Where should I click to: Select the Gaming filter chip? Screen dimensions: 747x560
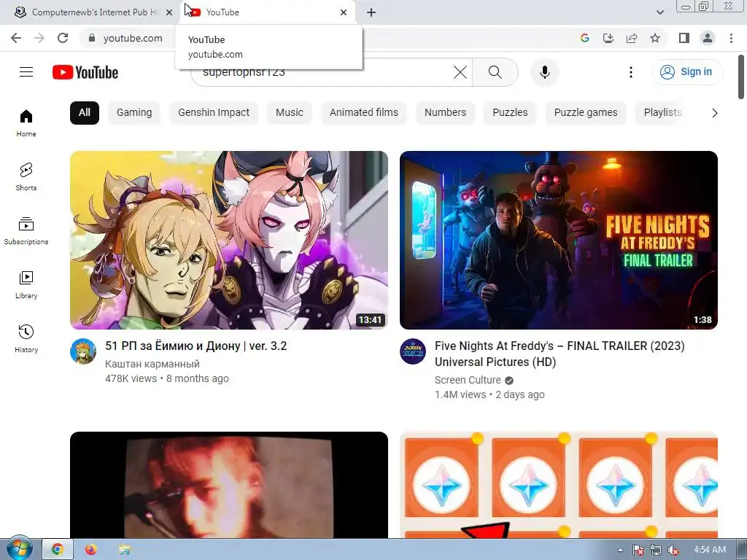point(134,113)
